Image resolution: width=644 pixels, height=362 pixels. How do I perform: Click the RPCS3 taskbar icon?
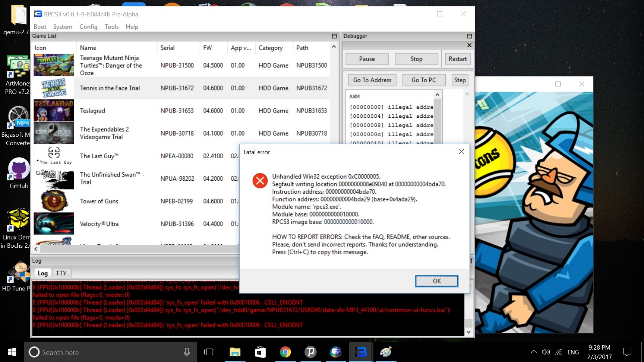pyautogui.click(x=360, y=352)
